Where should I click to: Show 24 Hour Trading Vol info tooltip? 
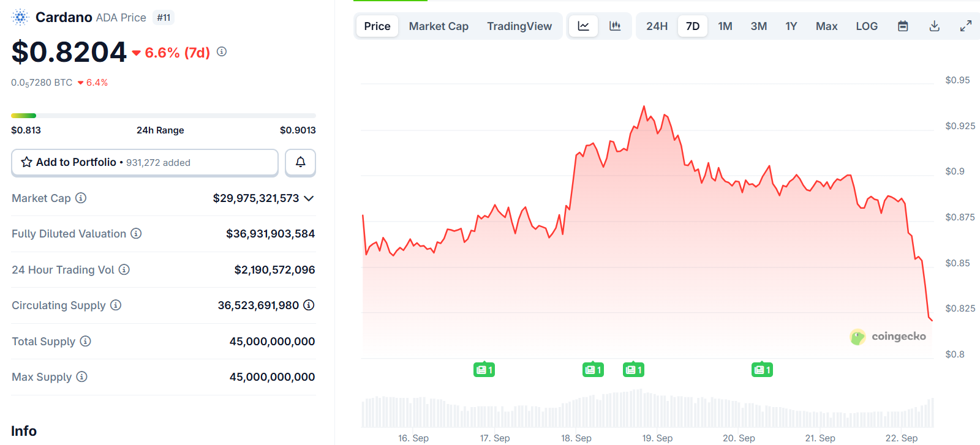pos(124,269)
